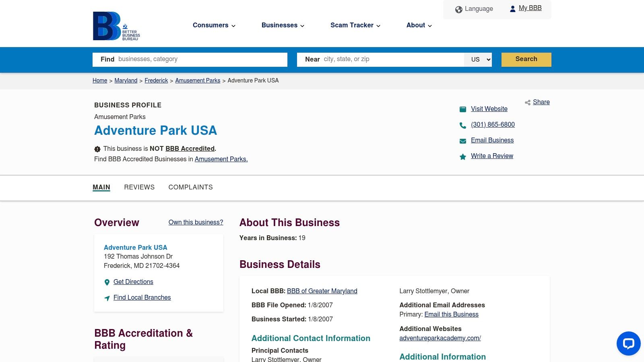
Task: Switch to the COMPLAINTS tab
Action: [191, 187]
